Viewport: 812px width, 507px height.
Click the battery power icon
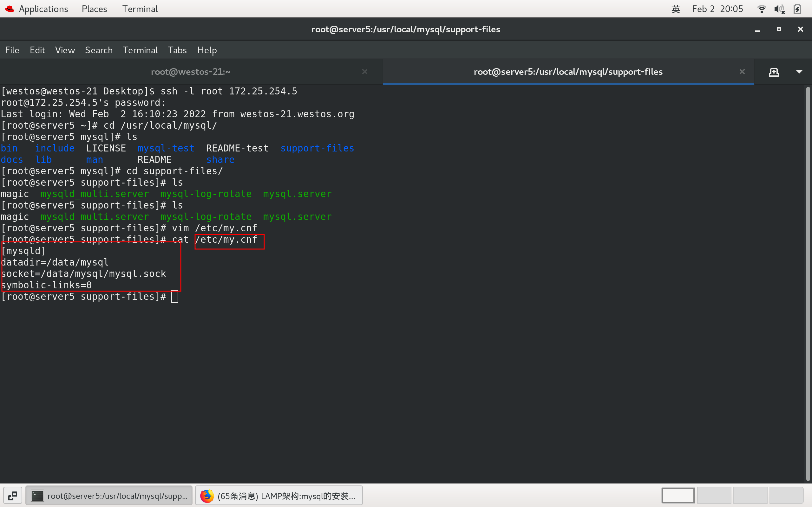click(x=798, y=9)
